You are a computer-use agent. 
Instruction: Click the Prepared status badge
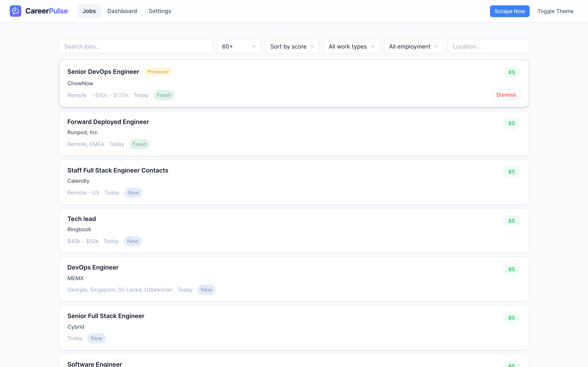(x=158, y=72)
